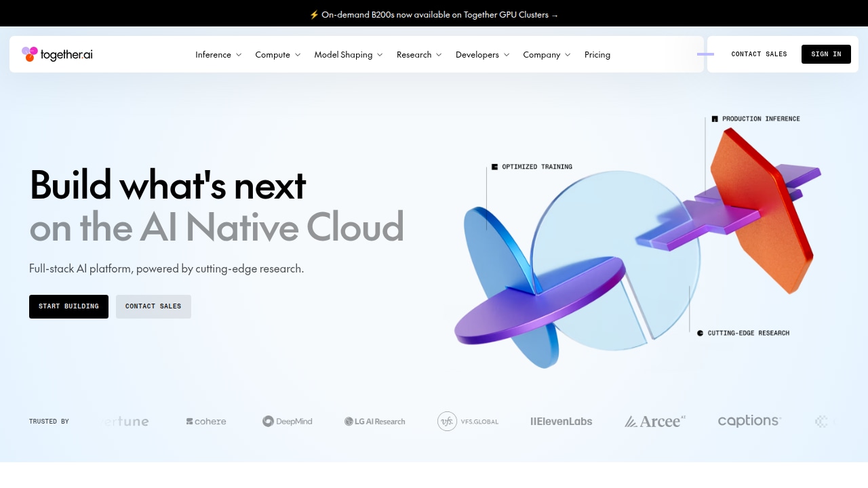
Task: Click the Cutting-Edge Research label icon
Action: [701, 333]
